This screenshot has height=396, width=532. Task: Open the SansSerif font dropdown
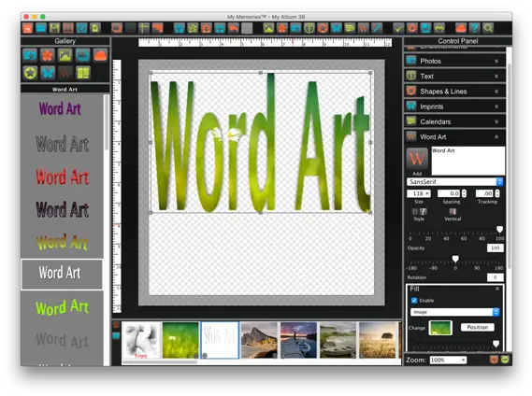pyautogui.click(x=454, y=182)
